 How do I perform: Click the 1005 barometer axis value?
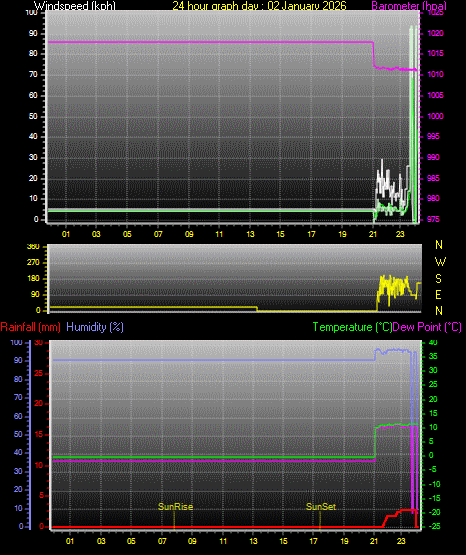(435, 95)
